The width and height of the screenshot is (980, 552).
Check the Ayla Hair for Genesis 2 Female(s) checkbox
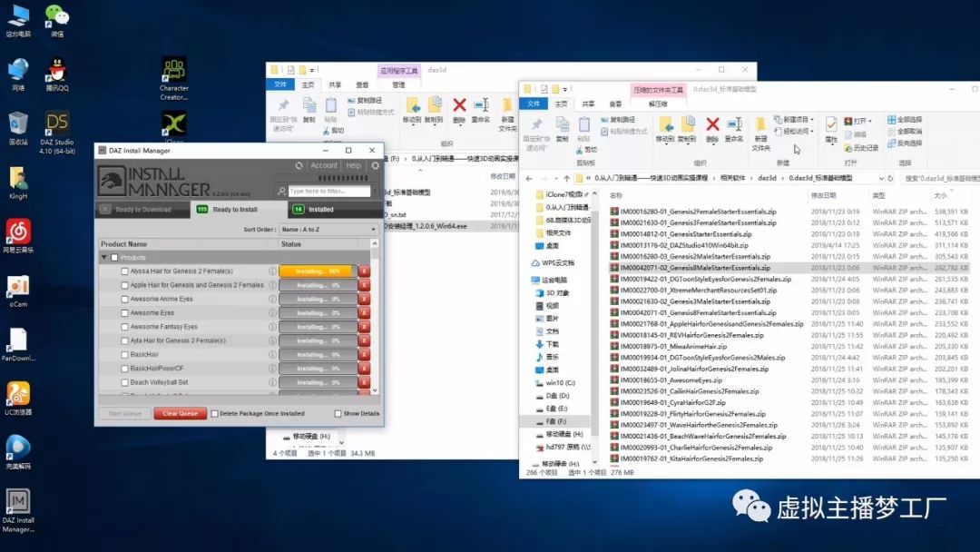coord(125,340)
